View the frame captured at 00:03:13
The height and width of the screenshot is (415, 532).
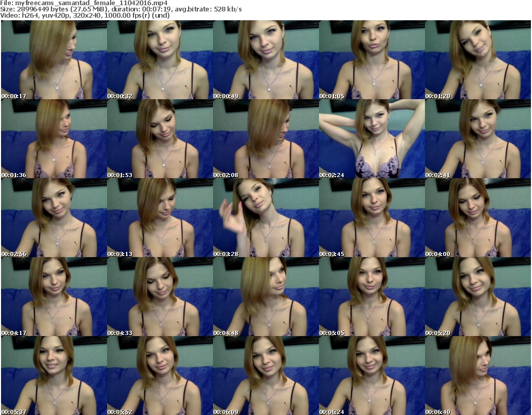(x=160, y=218)
